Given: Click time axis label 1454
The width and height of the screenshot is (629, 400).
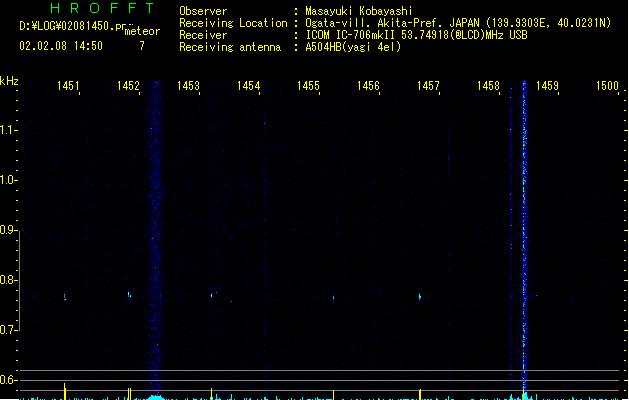Looking at the screenshot, I should [248, 86].
